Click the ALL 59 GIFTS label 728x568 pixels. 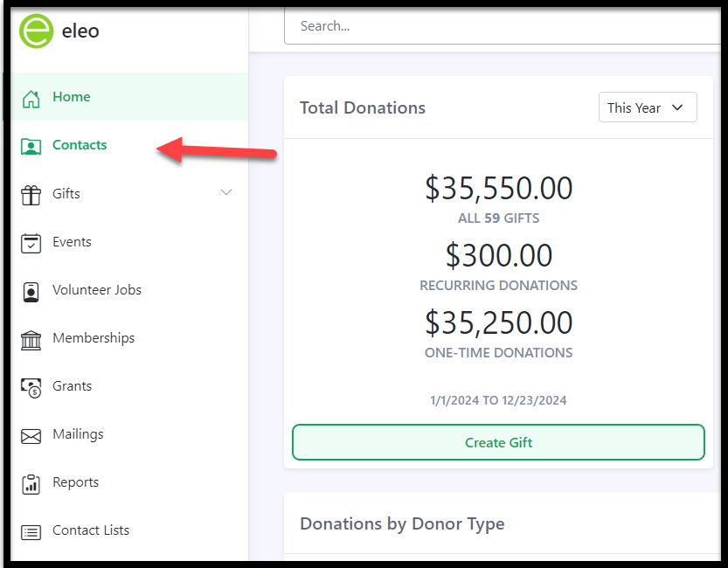tap(499, 218)
